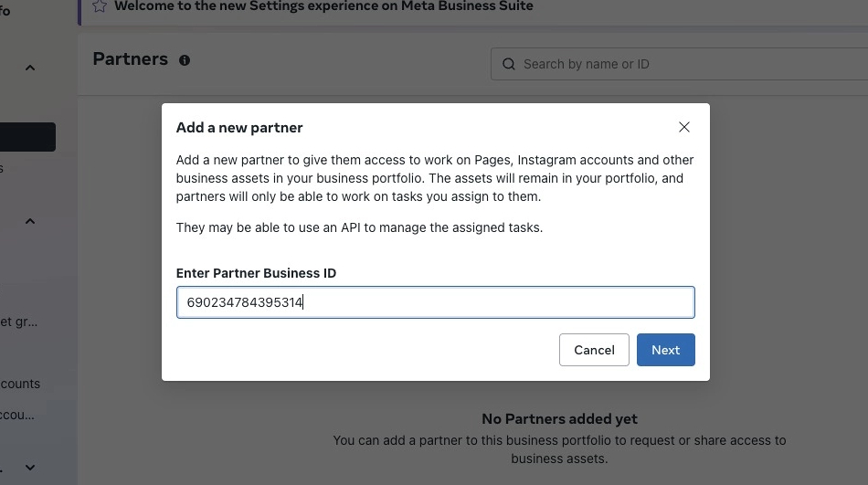Click the Next button
Viewport: 868px width, 485px height.
tap(665, 350)
